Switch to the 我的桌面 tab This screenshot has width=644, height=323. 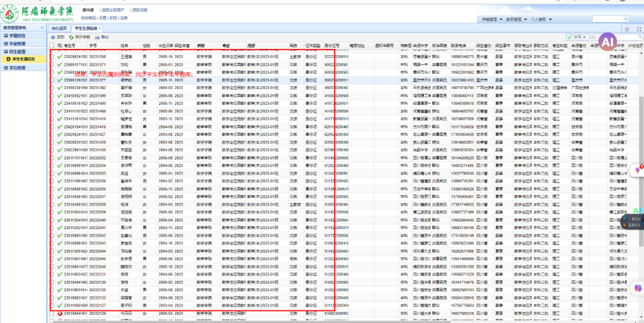pyautogui.click(x=59, y=28)
